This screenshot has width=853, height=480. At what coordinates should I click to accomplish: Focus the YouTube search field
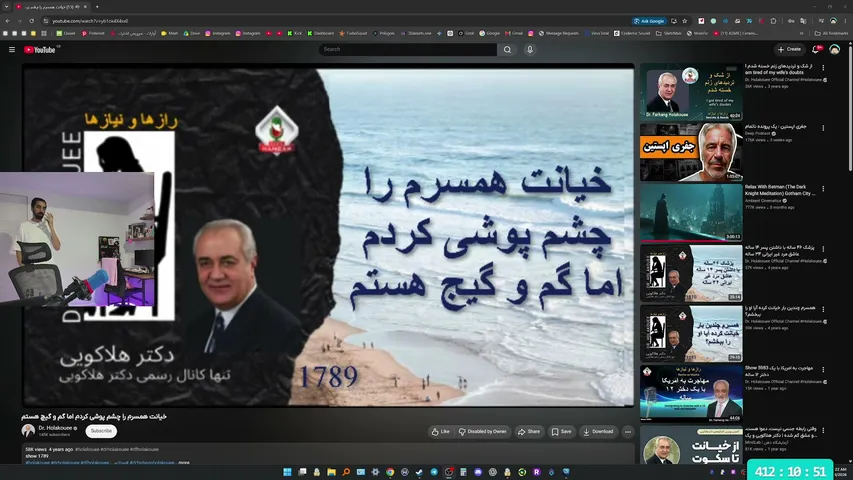click(407, 50)
